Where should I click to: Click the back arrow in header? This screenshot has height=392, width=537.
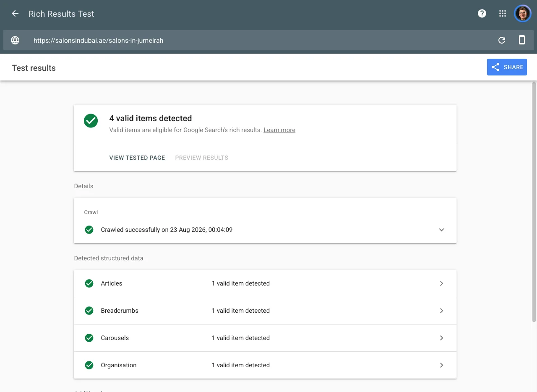[15, 13]
